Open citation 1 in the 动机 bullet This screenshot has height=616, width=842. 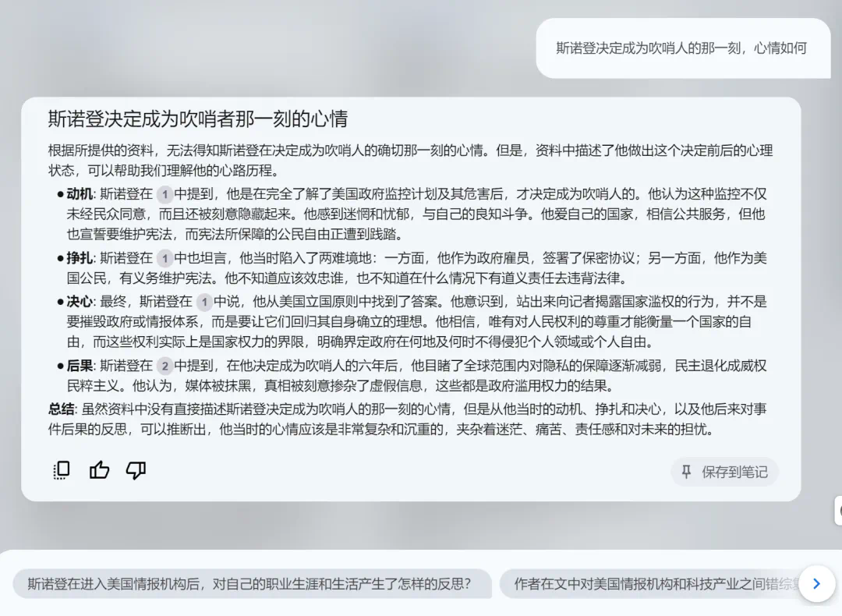click(165, 194)
